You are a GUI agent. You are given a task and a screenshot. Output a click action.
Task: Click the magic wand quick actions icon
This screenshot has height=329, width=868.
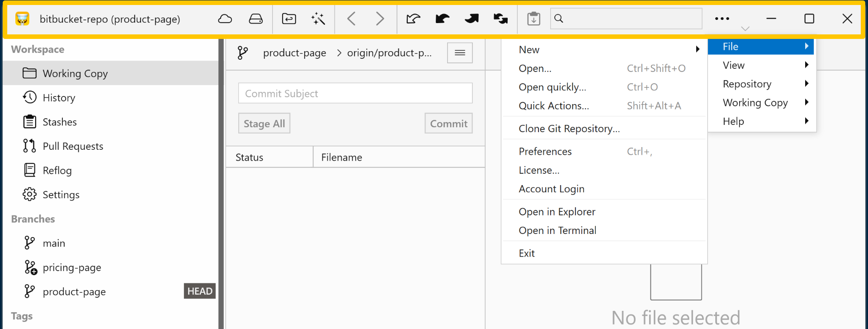[318, 19]
